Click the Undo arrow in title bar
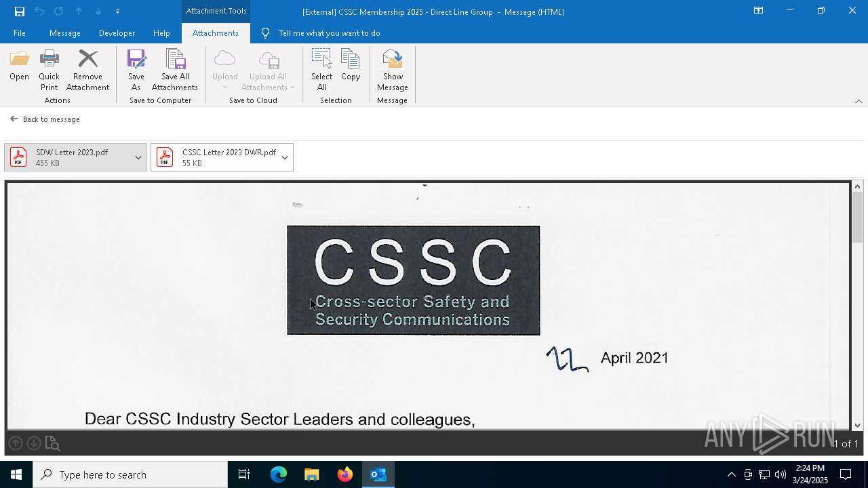This screenshot has width=868, height=488. click(39, 12)
